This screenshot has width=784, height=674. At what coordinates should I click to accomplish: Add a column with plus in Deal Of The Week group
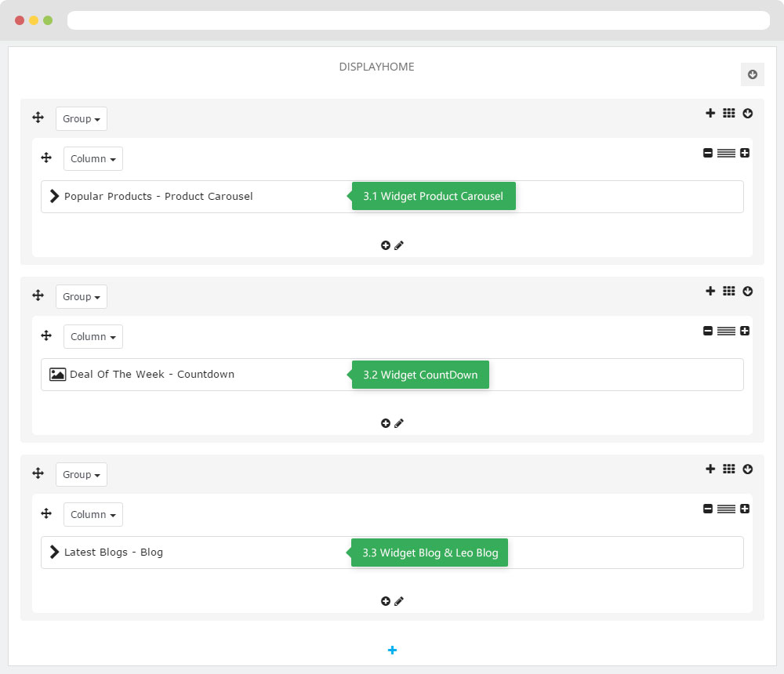(x=710, y=291)
